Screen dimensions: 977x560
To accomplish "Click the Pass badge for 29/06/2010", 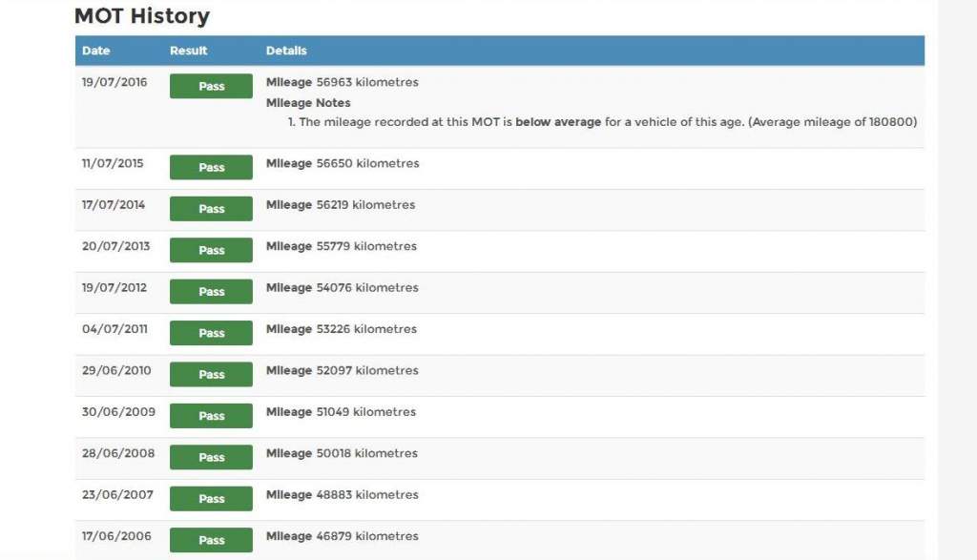I will (x=211, y=375).
